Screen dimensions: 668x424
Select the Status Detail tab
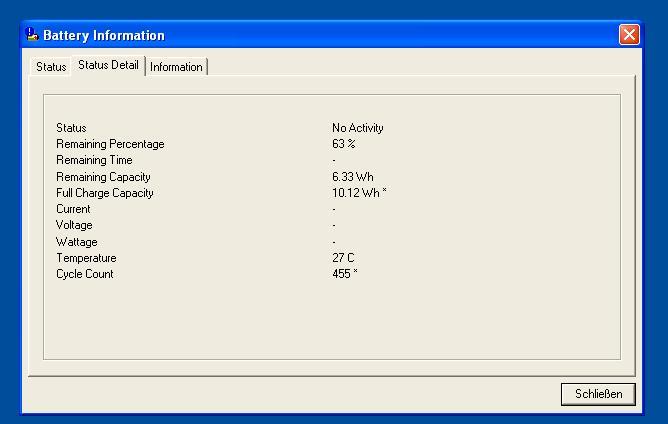pos(108,65)
